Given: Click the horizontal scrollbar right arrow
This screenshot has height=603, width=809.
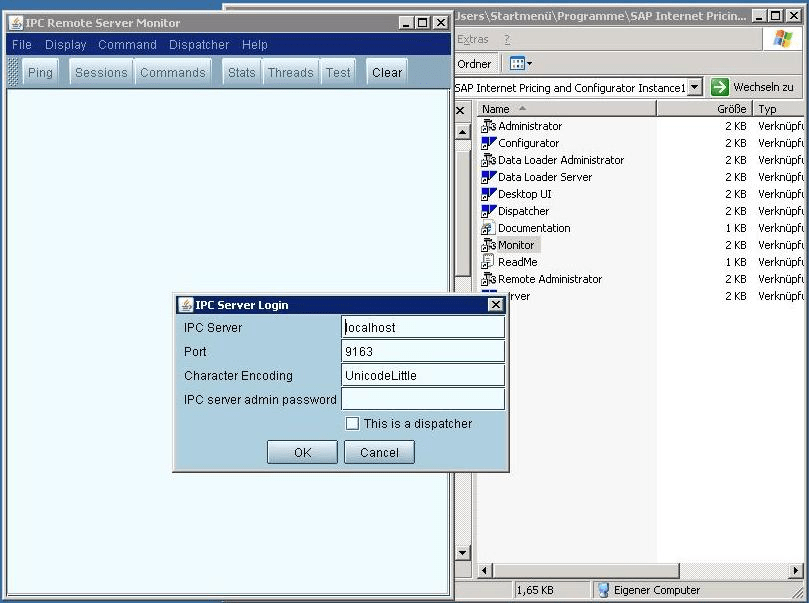Looking at the screenshot, I should coord(796,571).
